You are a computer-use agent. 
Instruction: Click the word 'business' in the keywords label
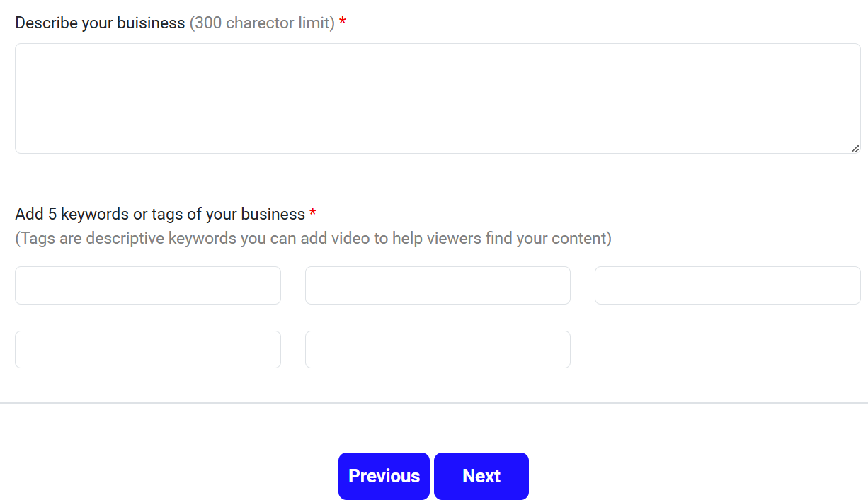(273, 214)
